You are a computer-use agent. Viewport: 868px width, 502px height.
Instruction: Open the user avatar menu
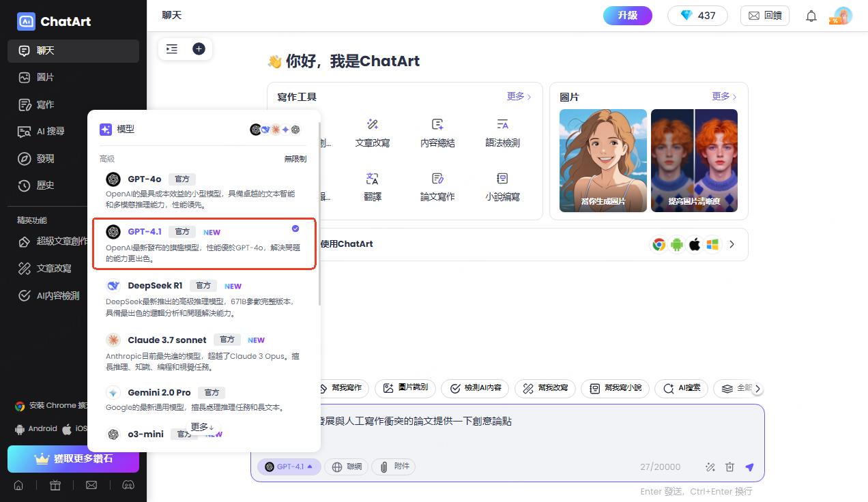tap(843, 16)
